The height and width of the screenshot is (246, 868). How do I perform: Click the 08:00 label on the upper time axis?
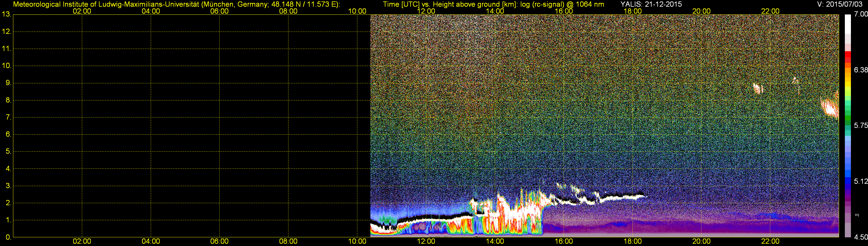[288, 11]
